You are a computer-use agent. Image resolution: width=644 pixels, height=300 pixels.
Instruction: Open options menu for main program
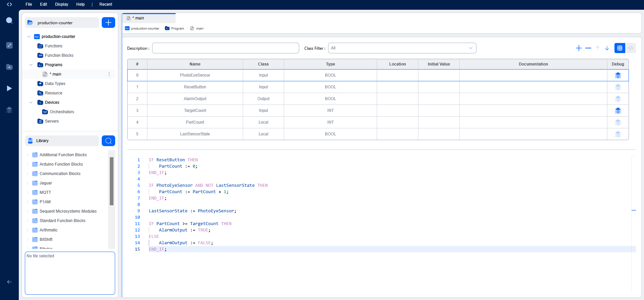click(109, 74)
